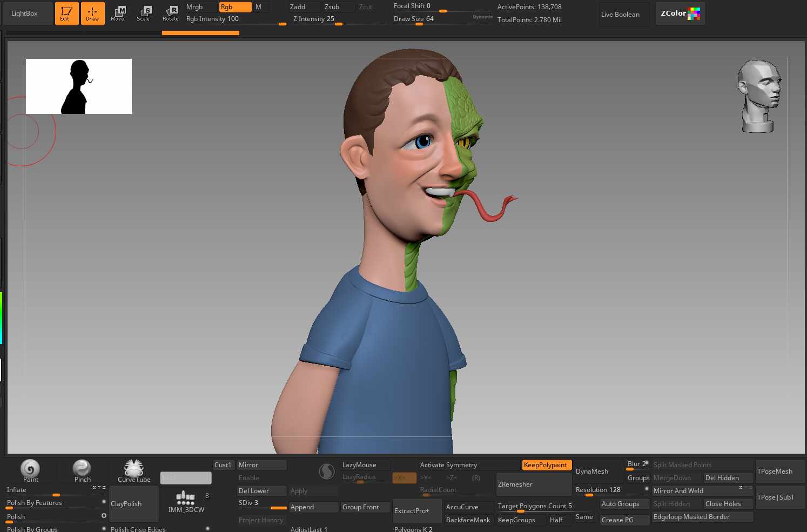Toggle the Rgb paint mode
Screen dimensions: 807x532
(x=235, y=7)
